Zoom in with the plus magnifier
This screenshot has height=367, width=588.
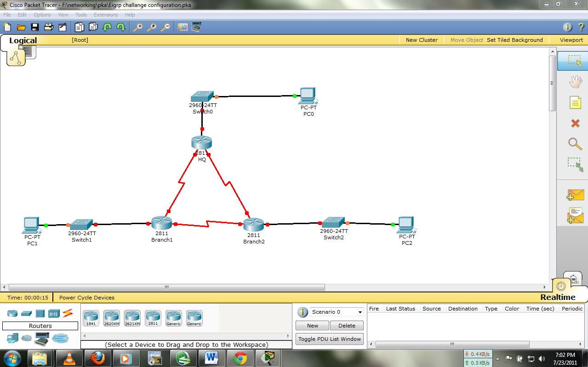coord(137,27)
